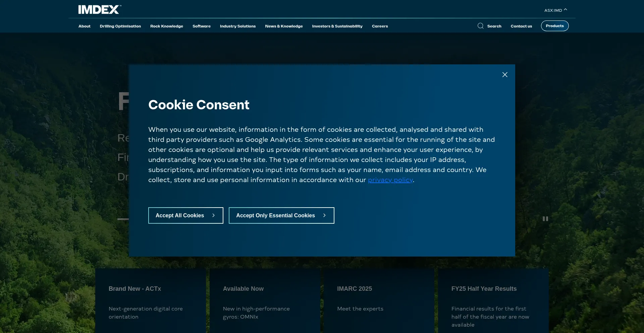Close the Cookie Consent dialog

click(x=504, y=75)
